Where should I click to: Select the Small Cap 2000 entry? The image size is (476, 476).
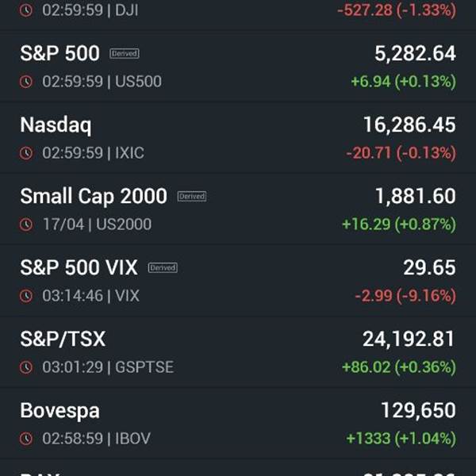click(x=238, y=209)
